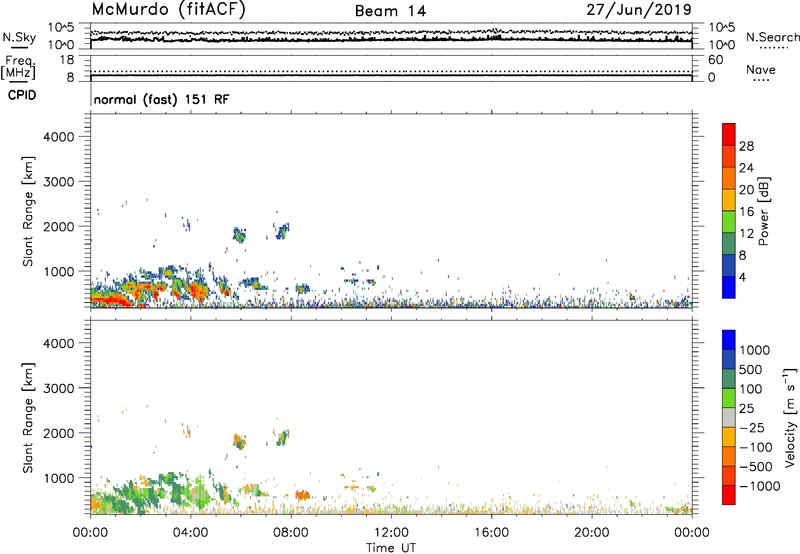The height and width of the screenshot is (554, 800).
Task: Click the 16 tick on power colorbar
Action: click(746, 212)
